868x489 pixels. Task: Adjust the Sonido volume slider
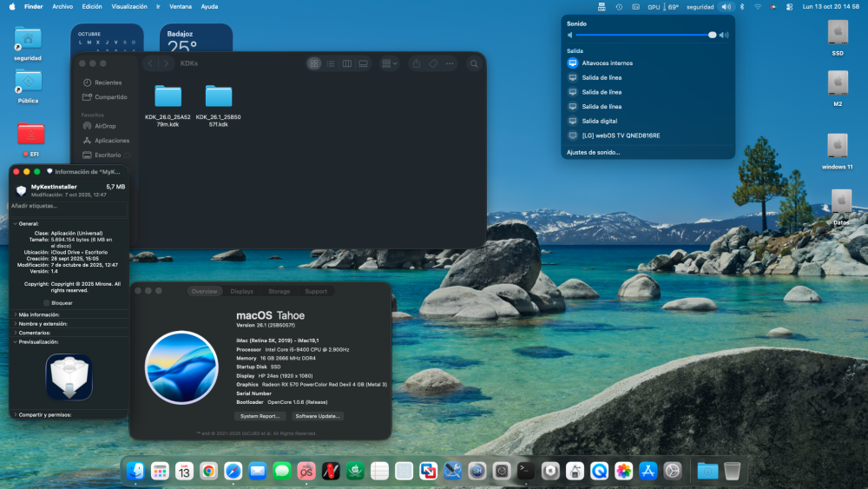[646, 35]
